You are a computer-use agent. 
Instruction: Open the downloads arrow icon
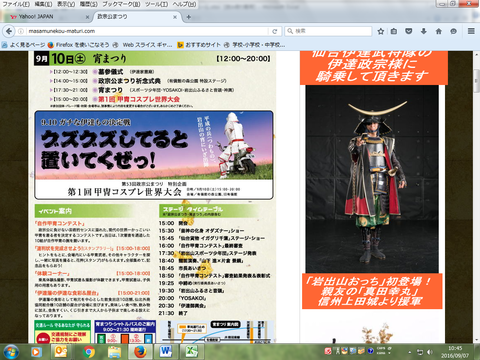coord(424,31)
